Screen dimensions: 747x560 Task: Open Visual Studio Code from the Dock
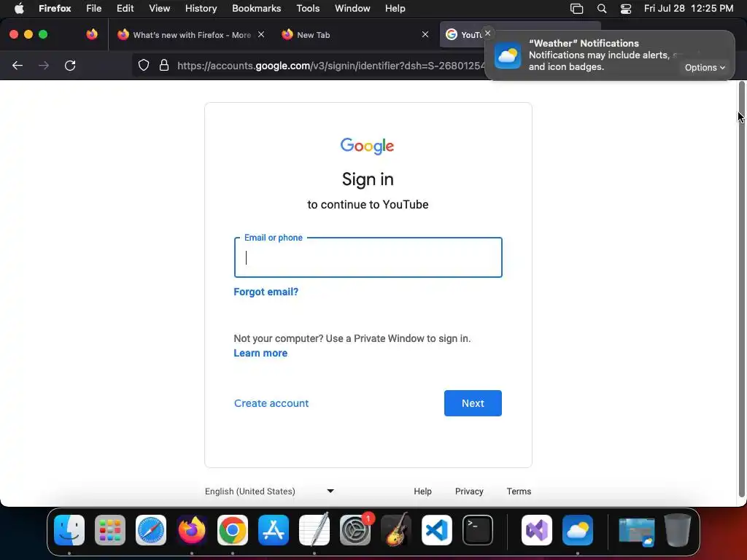(437, 530)
